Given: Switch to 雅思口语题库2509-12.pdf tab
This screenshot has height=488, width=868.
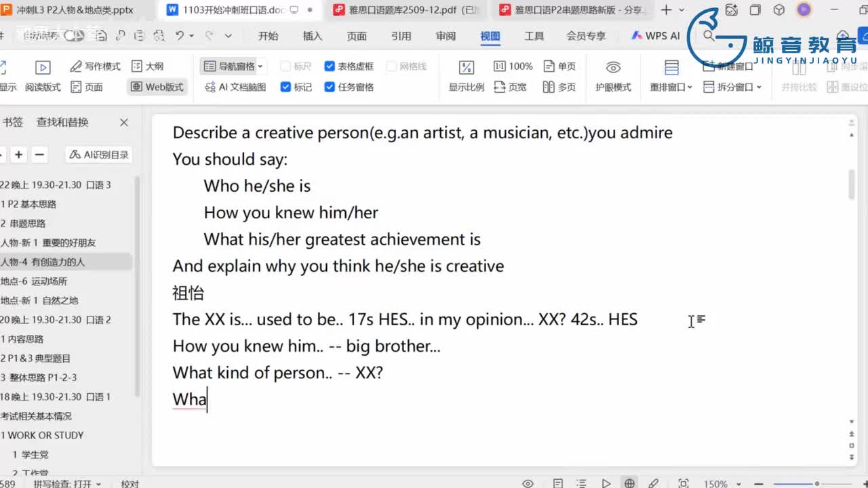Looking at the screenshot, I should (408, 10).
